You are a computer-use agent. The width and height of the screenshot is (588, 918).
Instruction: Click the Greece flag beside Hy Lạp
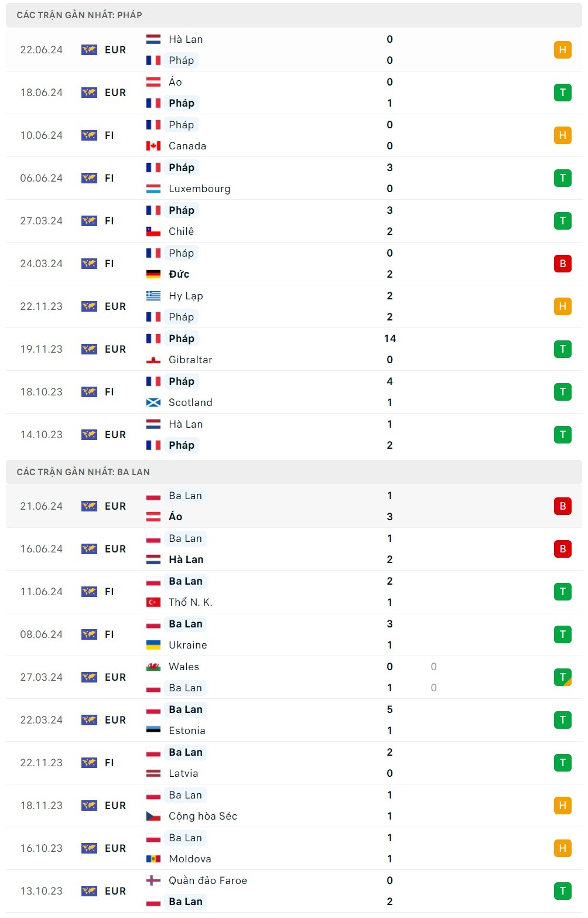(x=153, y=296)
